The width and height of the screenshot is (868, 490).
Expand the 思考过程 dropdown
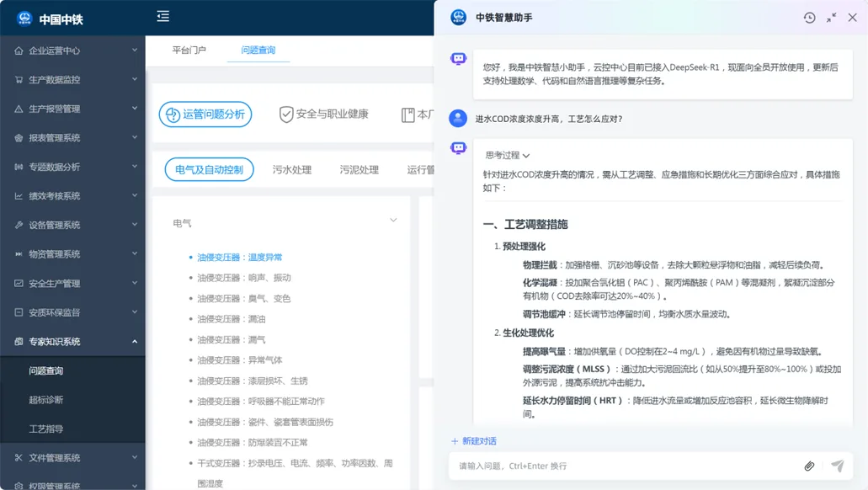tap(508, 156)
